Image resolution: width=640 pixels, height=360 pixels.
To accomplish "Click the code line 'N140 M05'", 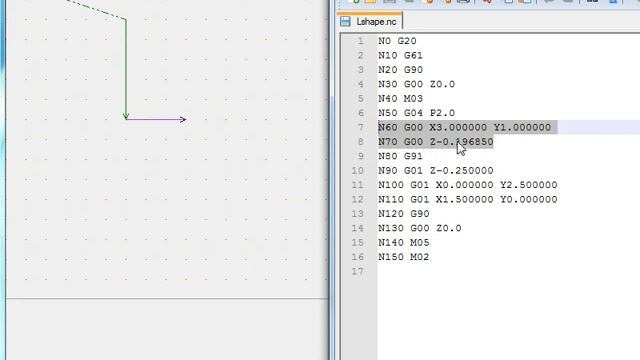I will [403, 243].
